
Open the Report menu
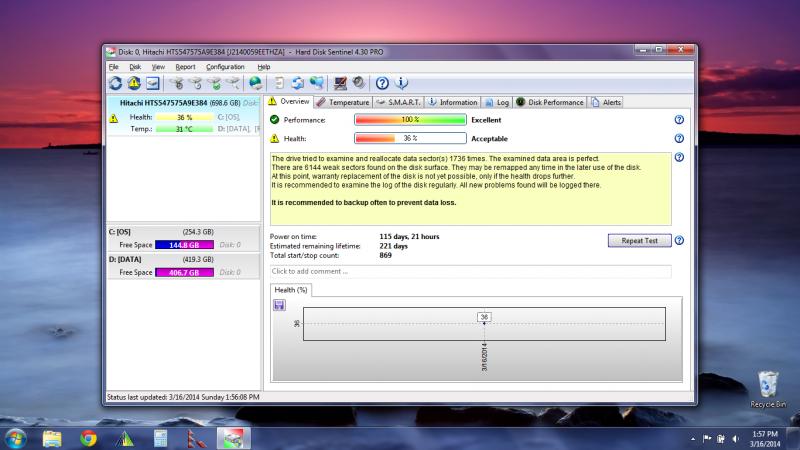tap(185, 67)
